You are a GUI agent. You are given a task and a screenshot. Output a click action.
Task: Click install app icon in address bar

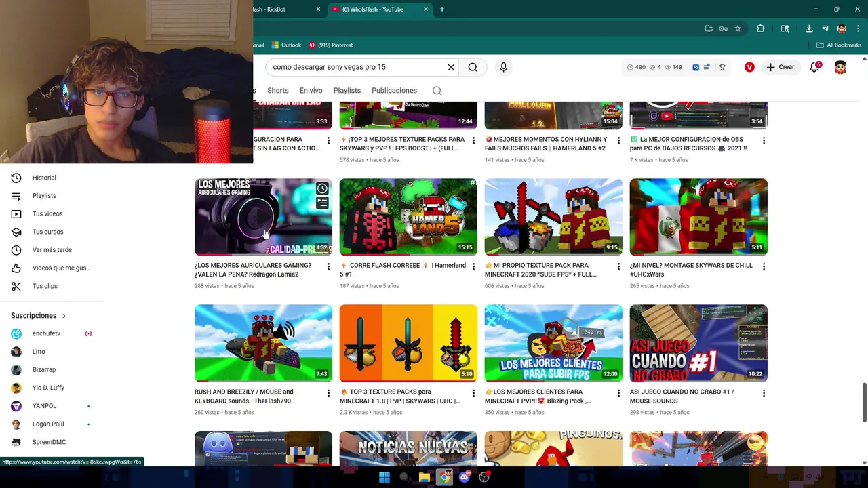click(709, 28)
